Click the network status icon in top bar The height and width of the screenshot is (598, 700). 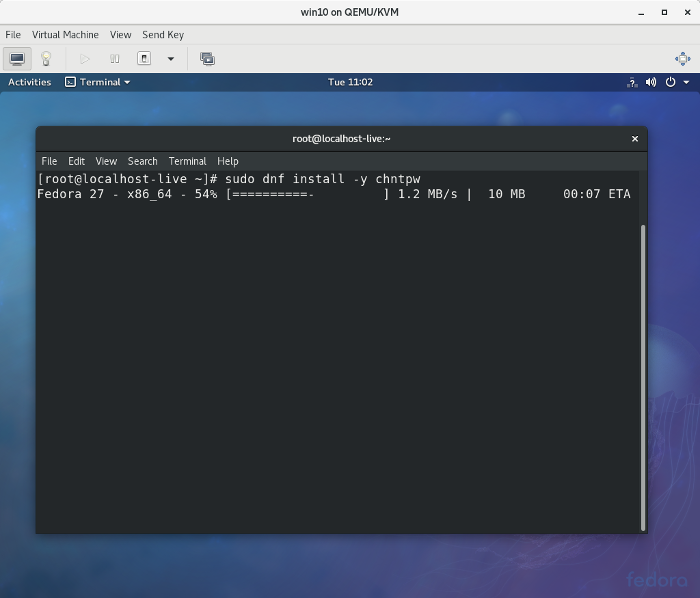point(632,82)
